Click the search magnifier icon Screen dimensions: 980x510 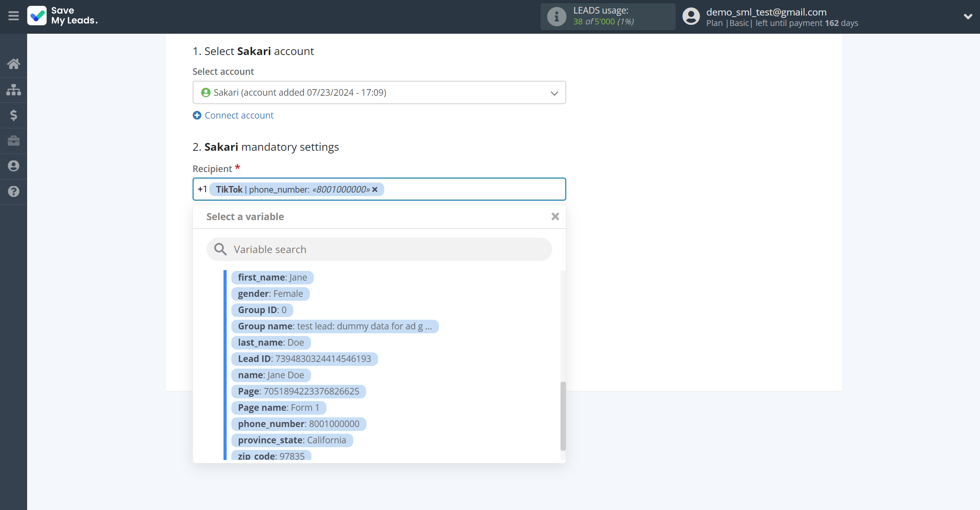point(220,250)
